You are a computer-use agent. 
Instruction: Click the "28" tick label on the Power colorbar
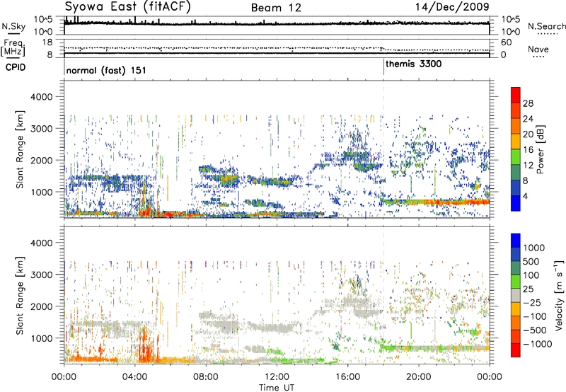(x=528, y=103)
